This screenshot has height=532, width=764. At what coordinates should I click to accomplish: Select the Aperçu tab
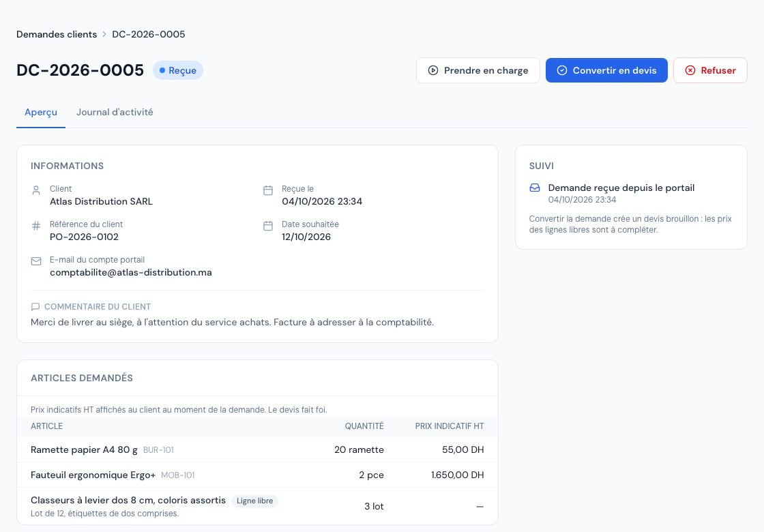(x=41, y=112)
